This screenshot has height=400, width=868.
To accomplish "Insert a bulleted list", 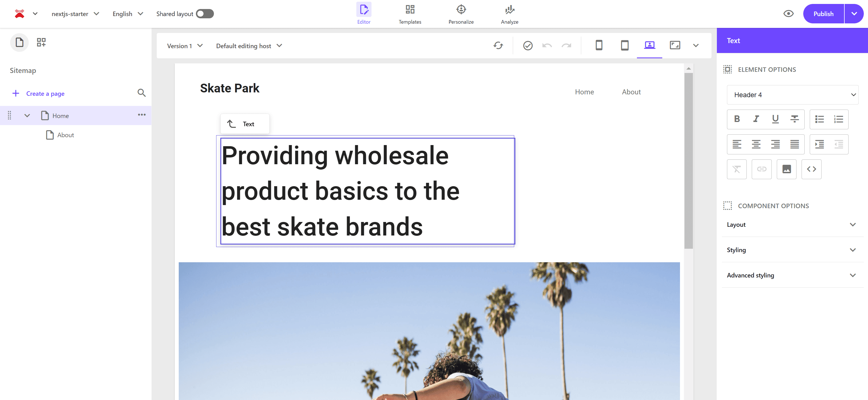I will [x=820, y=119].
